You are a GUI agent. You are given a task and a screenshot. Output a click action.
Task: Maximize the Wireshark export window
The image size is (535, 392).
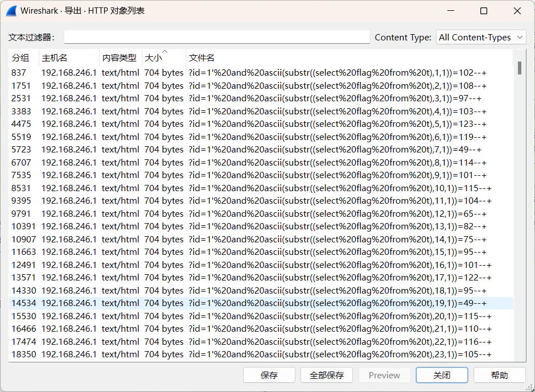[483, 11]
